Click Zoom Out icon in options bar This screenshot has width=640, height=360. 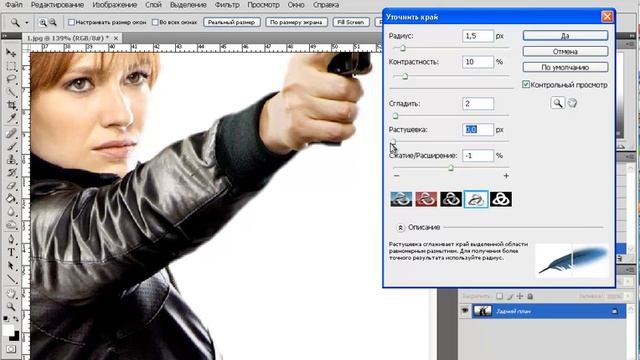[x=53, y=22]
